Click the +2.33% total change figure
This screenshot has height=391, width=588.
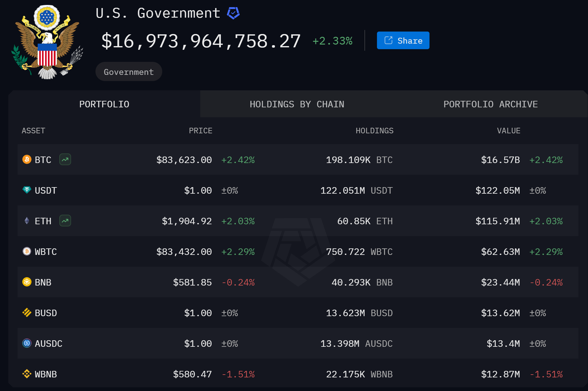(x=332, y=41)
